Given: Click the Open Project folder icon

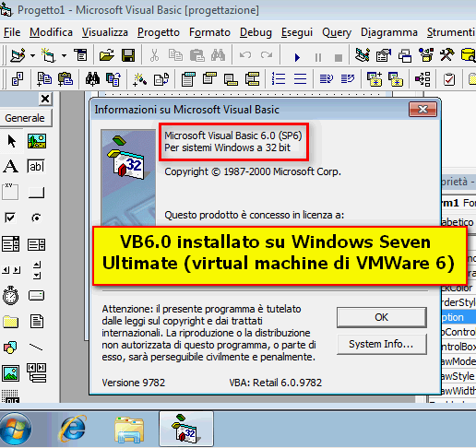Looking at the screenshot, I should pyautogui.click(x=107, y=55).
